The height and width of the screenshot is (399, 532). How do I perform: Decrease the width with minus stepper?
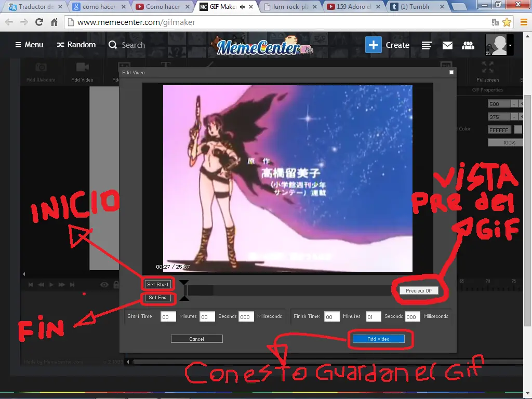[514, 104]
